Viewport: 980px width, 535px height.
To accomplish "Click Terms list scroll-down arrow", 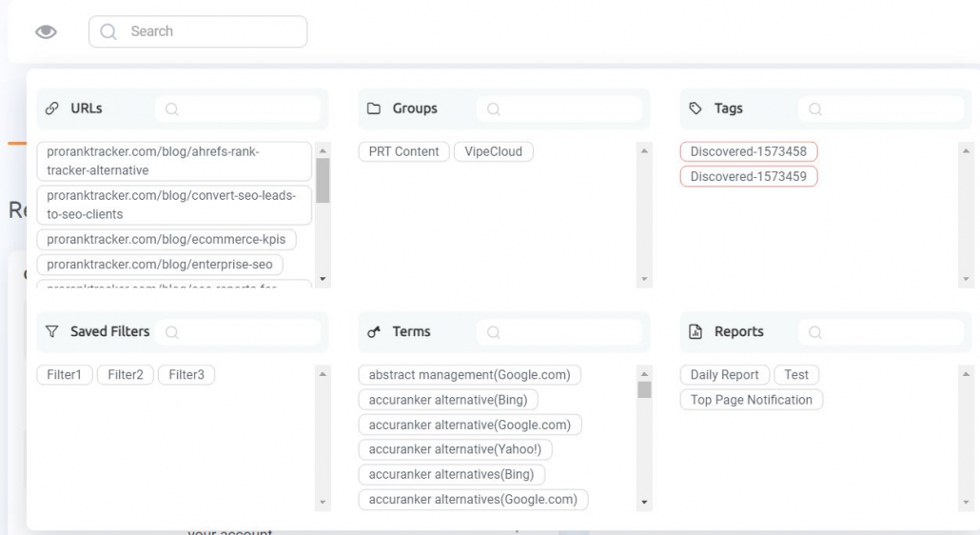I will (644, 502).
